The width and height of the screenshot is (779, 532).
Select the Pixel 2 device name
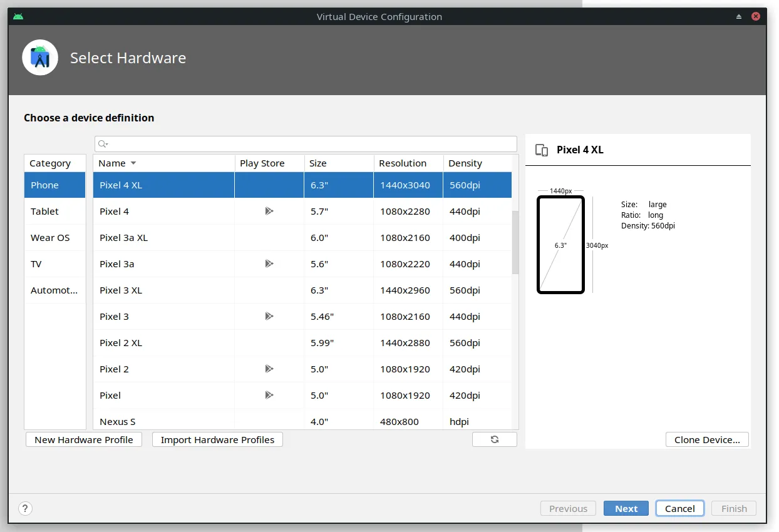114,369
